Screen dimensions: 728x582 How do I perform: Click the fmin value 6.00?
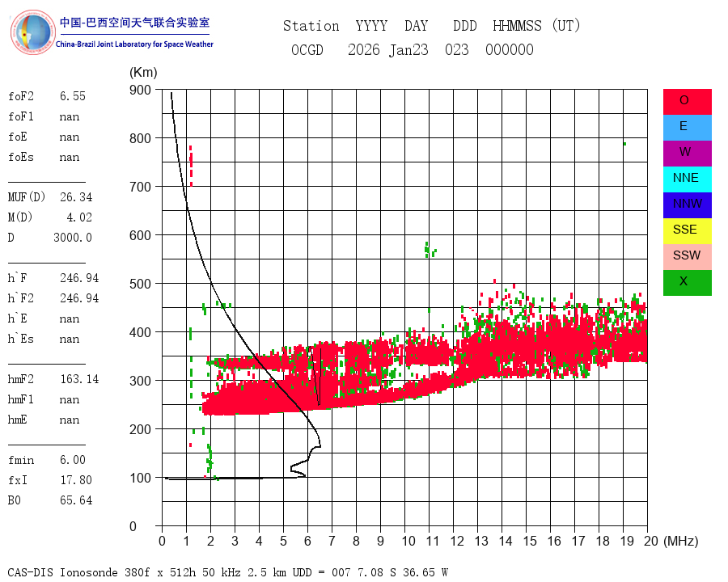(x=73, y=460)
